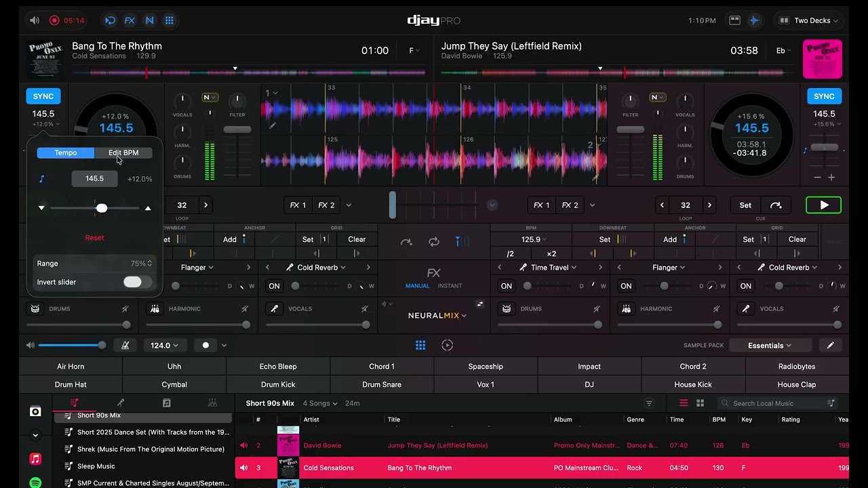Toggle the metronome icon beside 124.0
Image resolution: width=868 pixels, height=488 pixels.
tap(125, 345)
